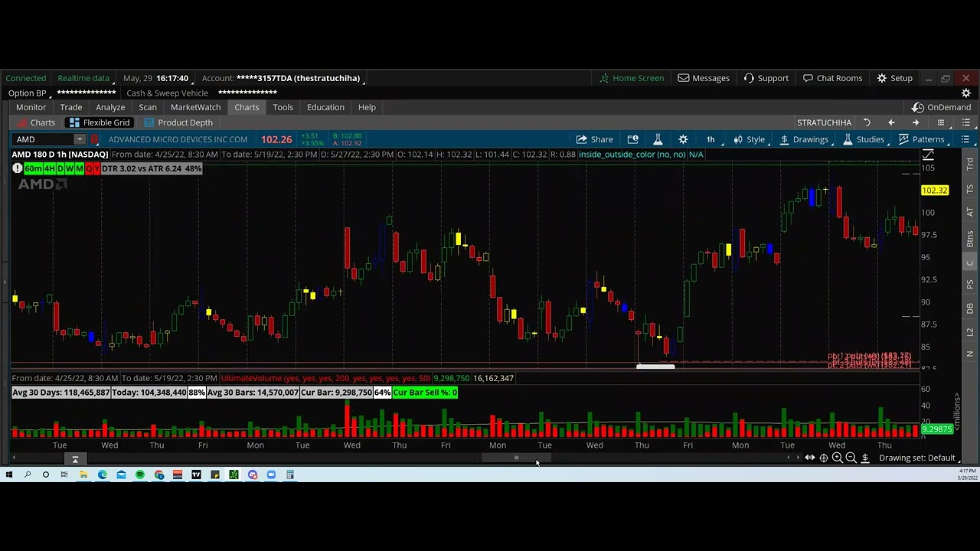Open the grid toolbar list menu icon

coord(966,122)
